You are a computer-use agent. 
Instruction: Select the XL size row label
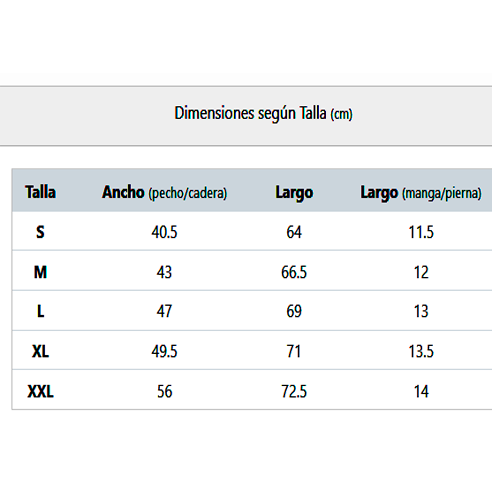(x=40, y=351)
